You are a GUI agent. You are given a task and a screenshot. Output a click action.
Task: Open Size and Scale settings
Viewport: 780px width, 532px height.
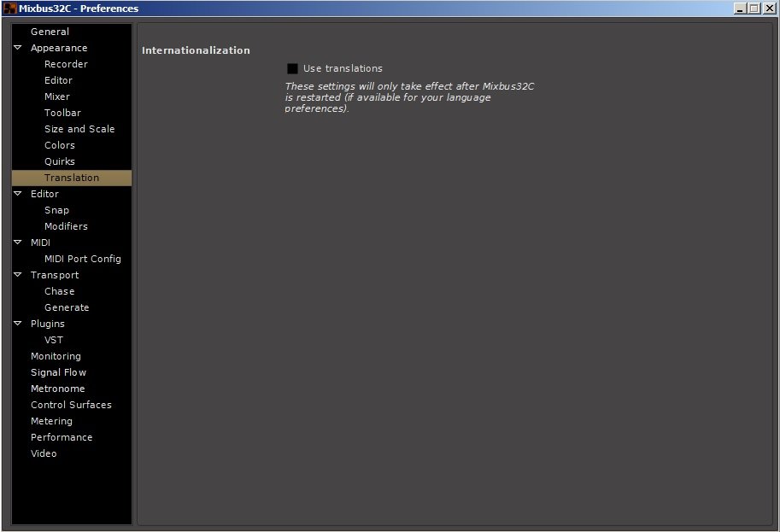tap(79, 129)
